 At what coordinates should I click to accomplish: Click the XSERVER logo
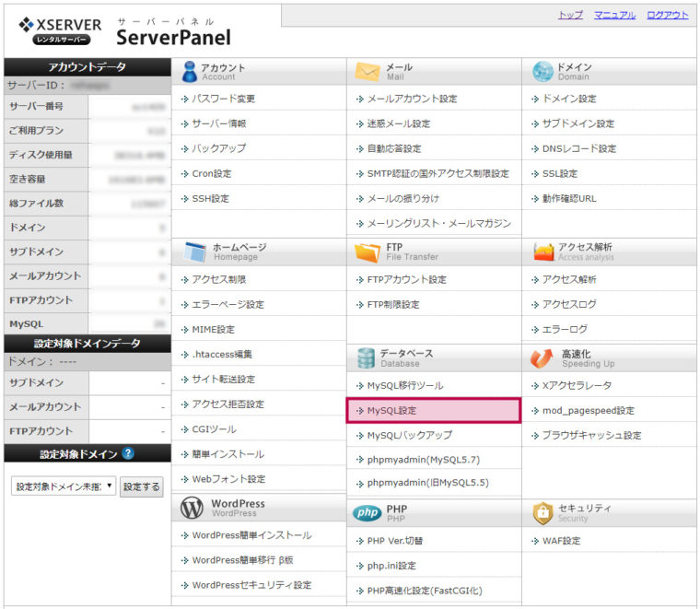tap(60, 30)
